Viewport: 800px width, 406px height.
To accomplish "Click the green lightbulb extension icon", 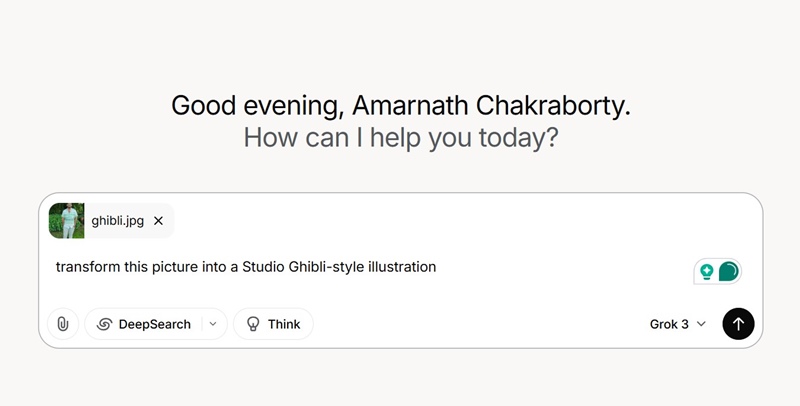I will [707, 271].
